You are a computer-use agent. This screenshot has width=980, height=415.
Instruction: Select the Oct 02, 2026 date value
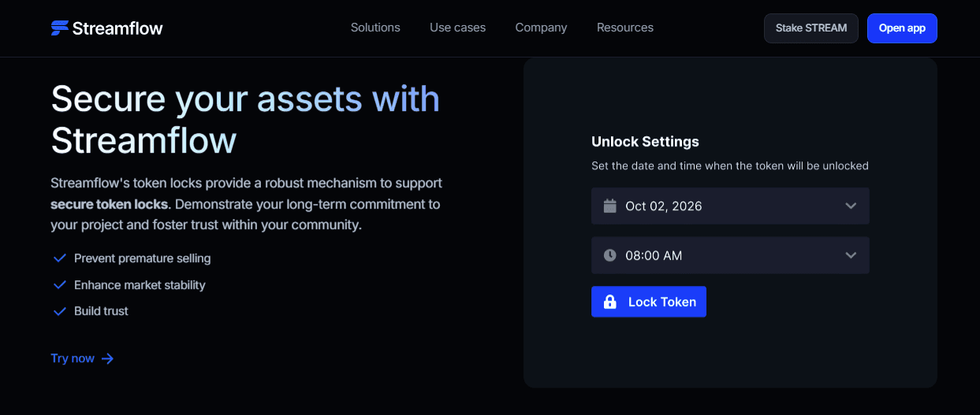[x=664, y=206]
